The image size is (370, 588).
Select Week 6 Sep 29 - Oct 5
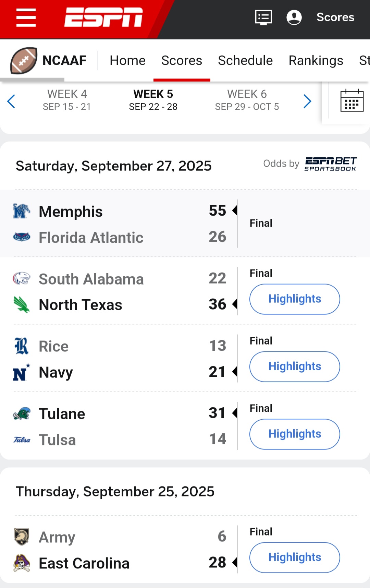tap(247, 100)
